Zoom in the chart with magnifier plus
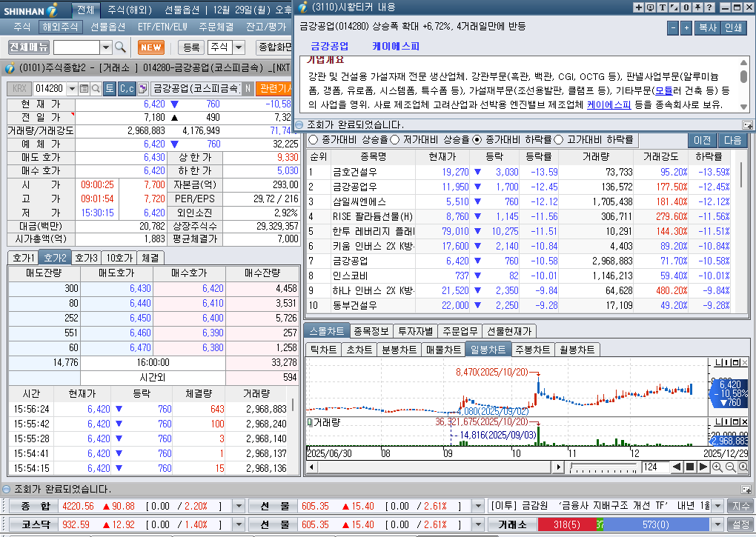 (717, 467)
